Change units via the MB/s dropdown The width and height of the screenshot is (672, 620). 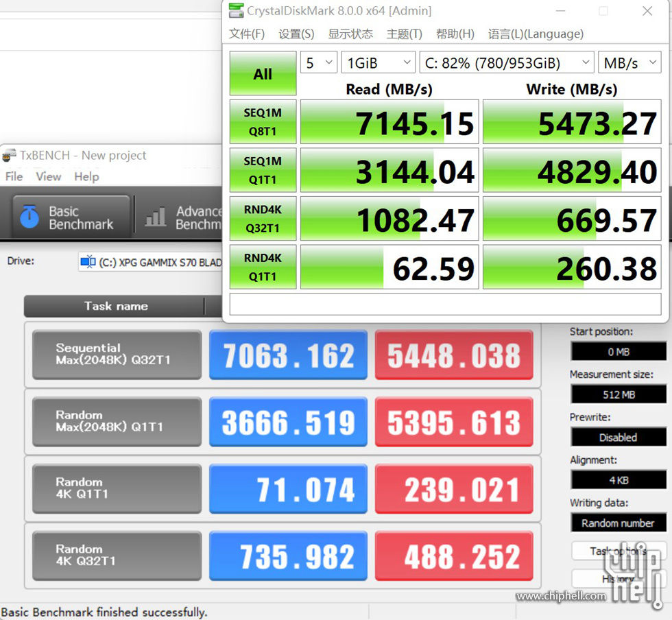click(x=629, y=62)
